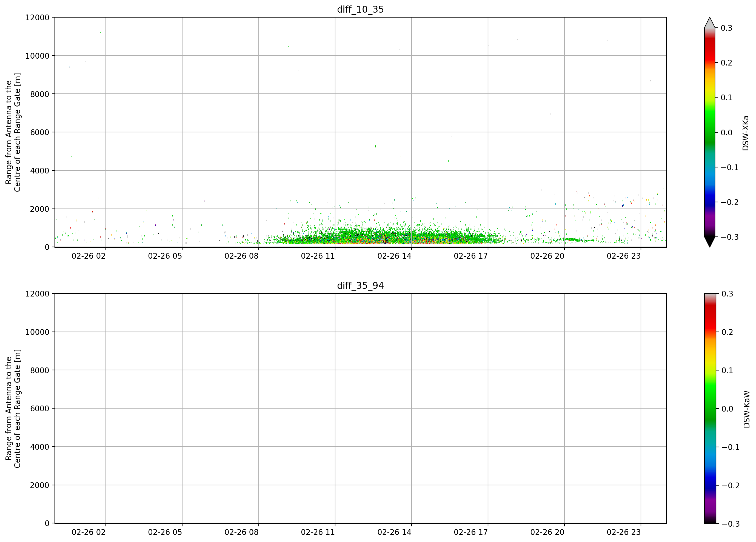Click the 02-26 08 x-tick under diff_35_94 plot

pyautogui.click(x=241, y=532)
